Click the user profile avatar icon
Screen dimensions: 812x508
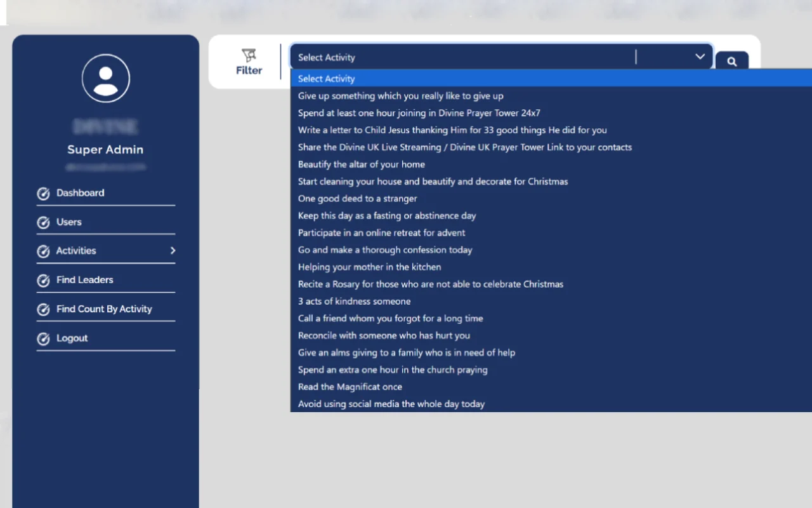pyautogui.click(x=106, y=78)
